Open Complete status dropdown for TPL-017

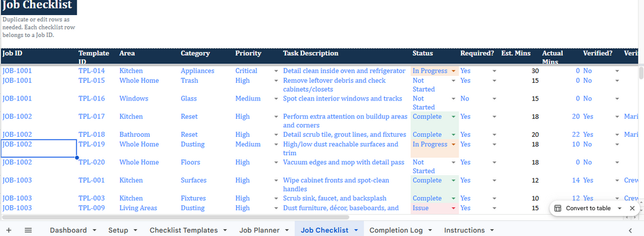pos(453,117)
